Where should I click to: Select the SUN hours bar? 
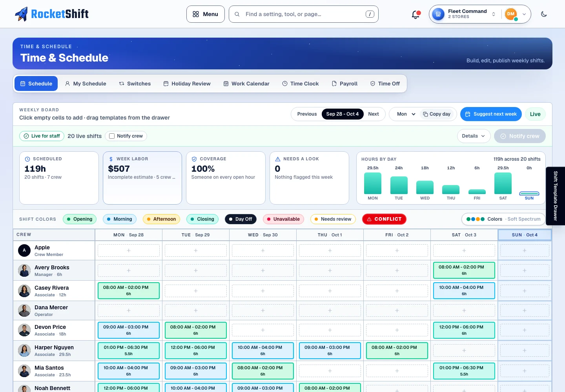[529, 193]
